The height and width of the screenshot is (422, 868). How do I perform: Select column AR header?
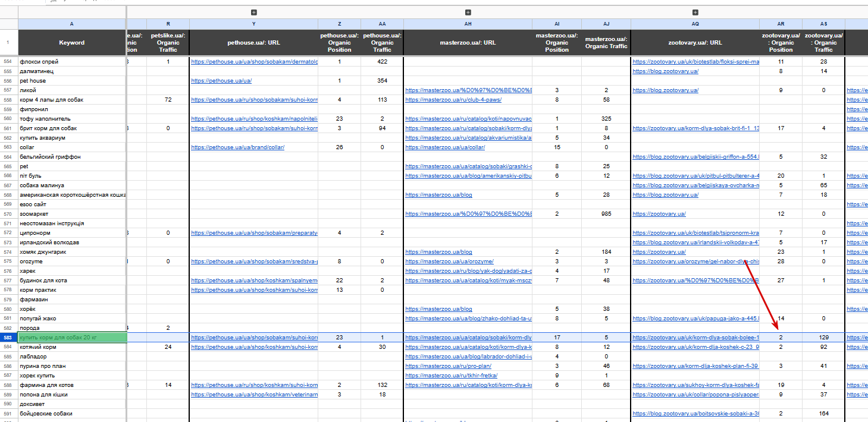tap(781, 24)
